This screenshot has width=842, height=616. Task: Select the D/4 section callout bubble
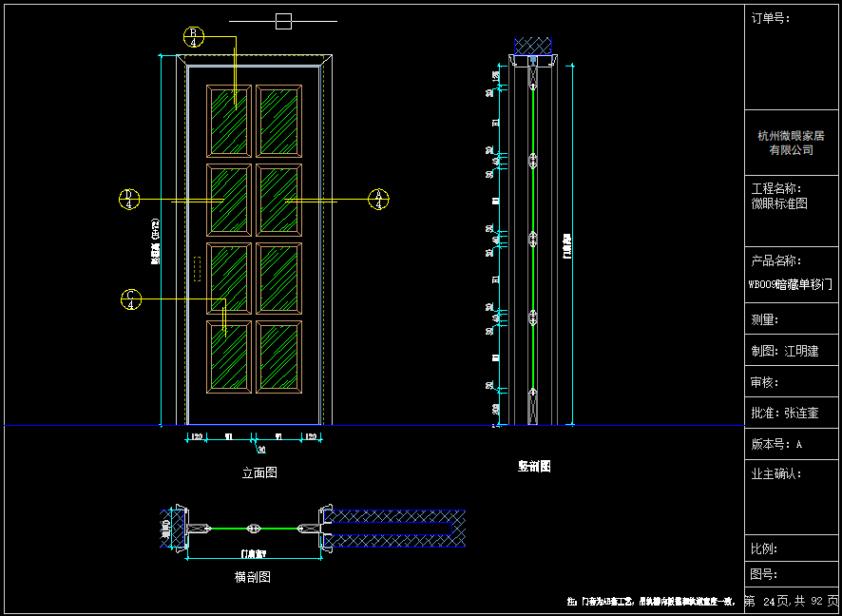click(129, 200)
